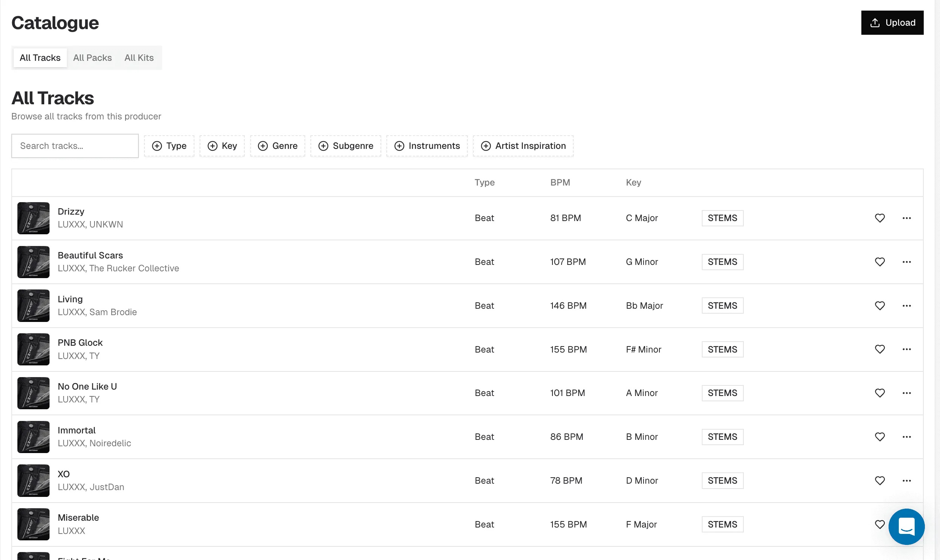The height and width of the screenshot is (560, 940).
Task: Focus the Search tracks input field
Action: pos(75,146)
